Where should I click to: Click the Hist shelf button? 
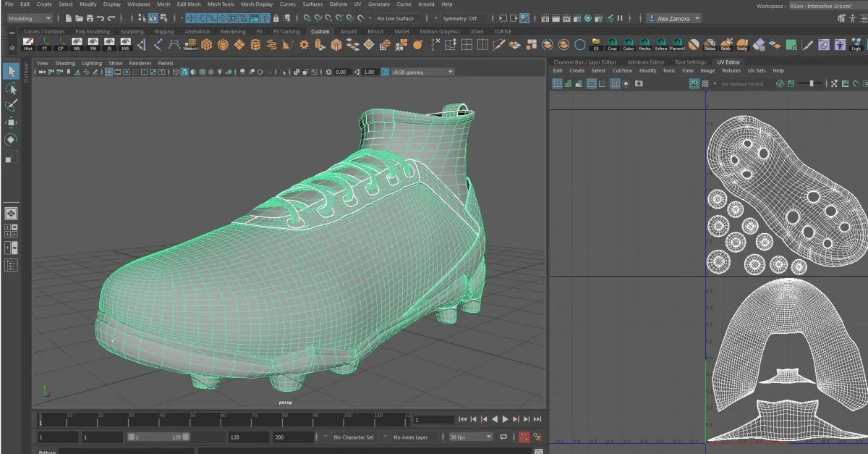(28, 45)
